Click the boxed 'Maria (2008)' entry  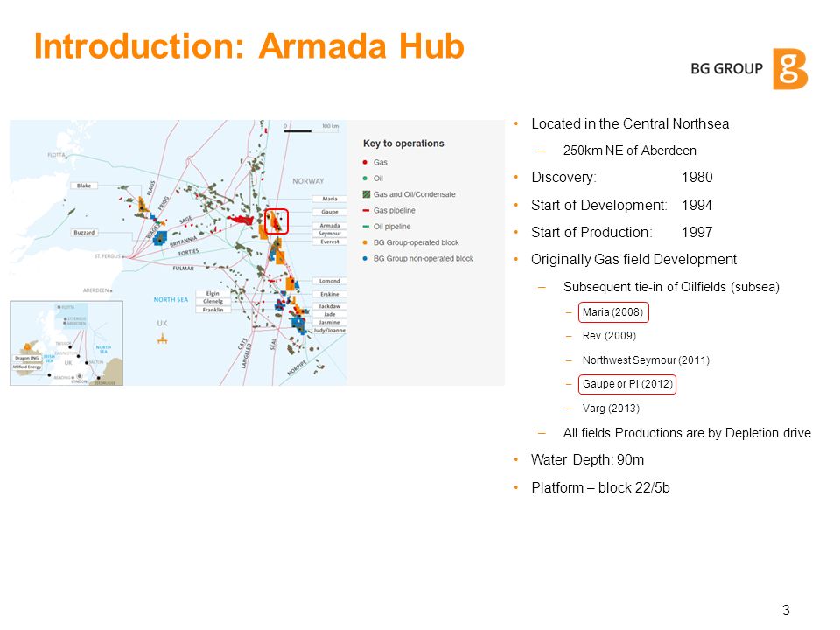point(613,312)
